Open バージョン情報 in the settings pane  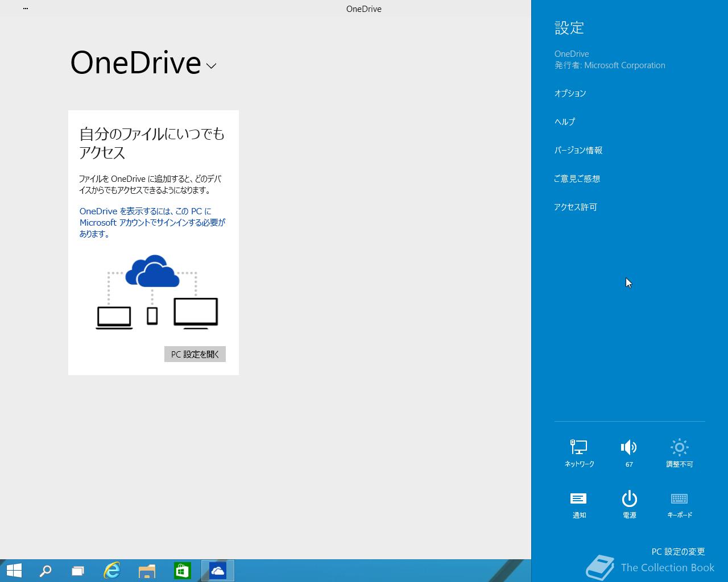coord(578,150)
